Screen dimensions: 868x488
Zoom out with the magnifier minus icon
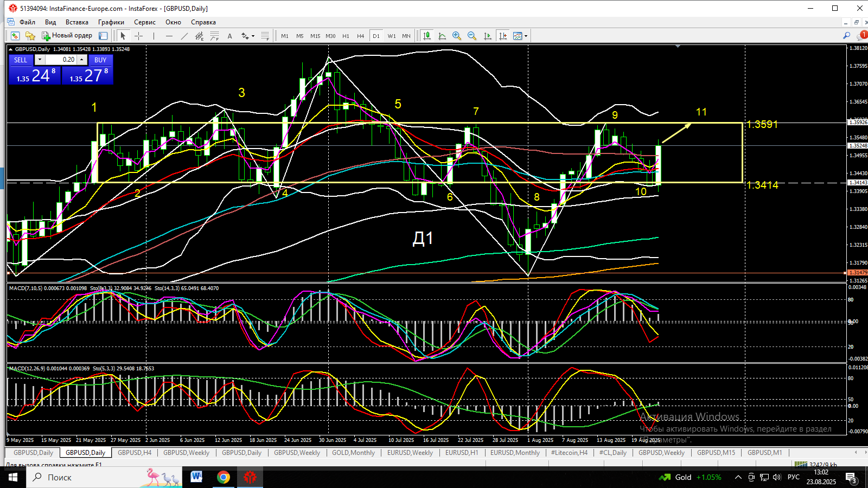tap(472, 36)
